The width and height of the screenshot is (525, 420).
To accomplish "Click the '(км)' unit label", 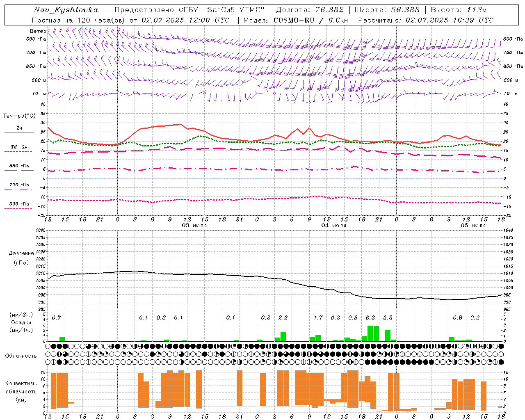I will [21, 399].
